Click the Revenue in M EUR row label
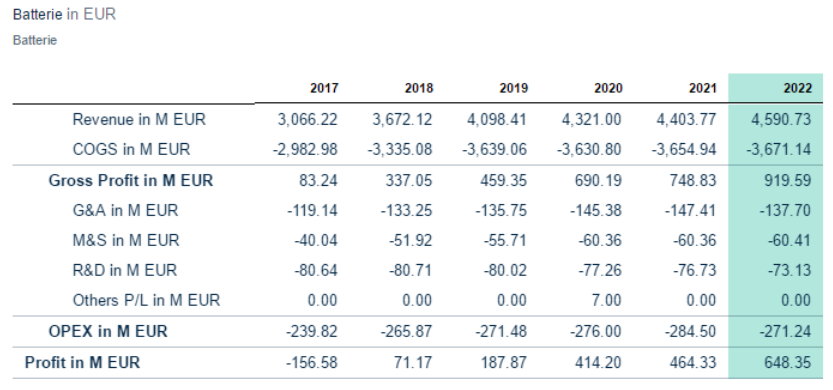Screen dimensions: 833x390 (x=139, y=119)
